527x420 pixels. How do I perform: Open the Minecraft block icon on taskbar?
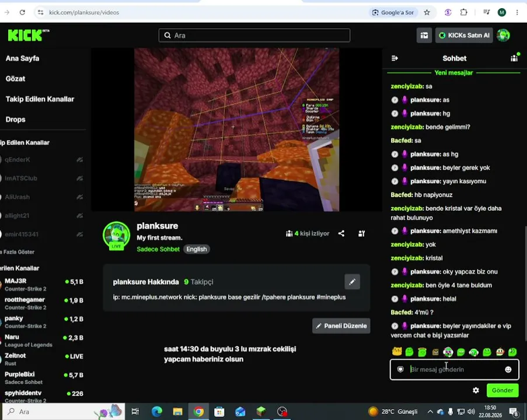(x=261, y=412)
